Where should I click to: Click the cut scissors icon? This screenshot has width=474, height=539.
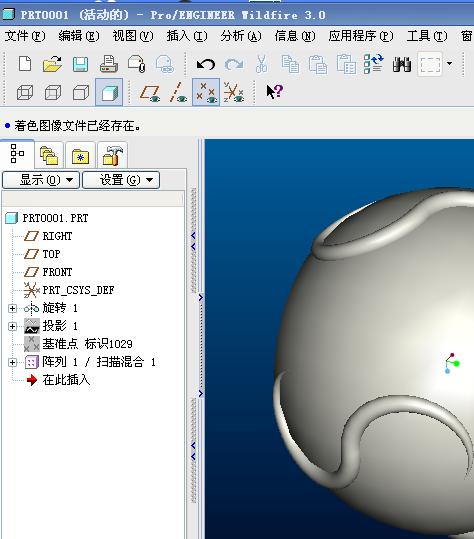(262, 64)
